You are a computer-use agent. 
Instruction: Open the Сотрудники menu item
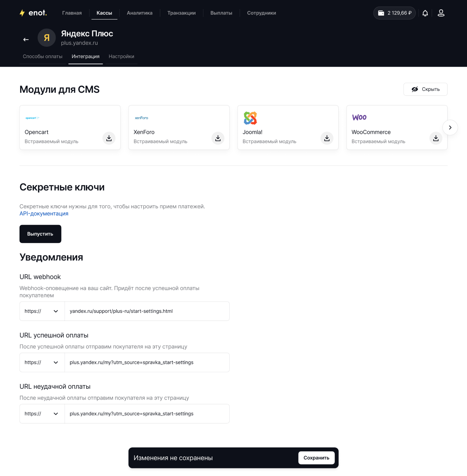click(261, 13)
